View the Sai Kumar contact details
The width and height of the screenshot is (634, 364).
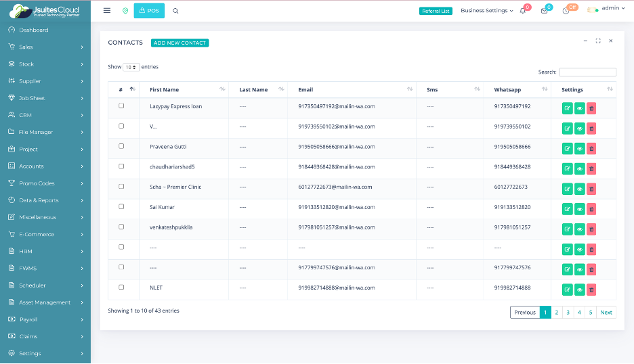point(579,209)
